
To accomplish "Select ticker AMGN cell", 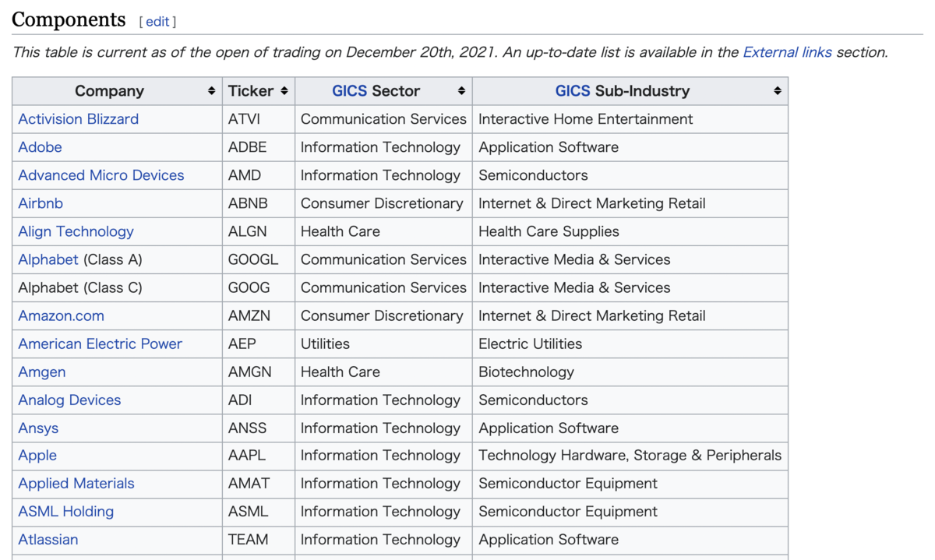I will (259, 372).
